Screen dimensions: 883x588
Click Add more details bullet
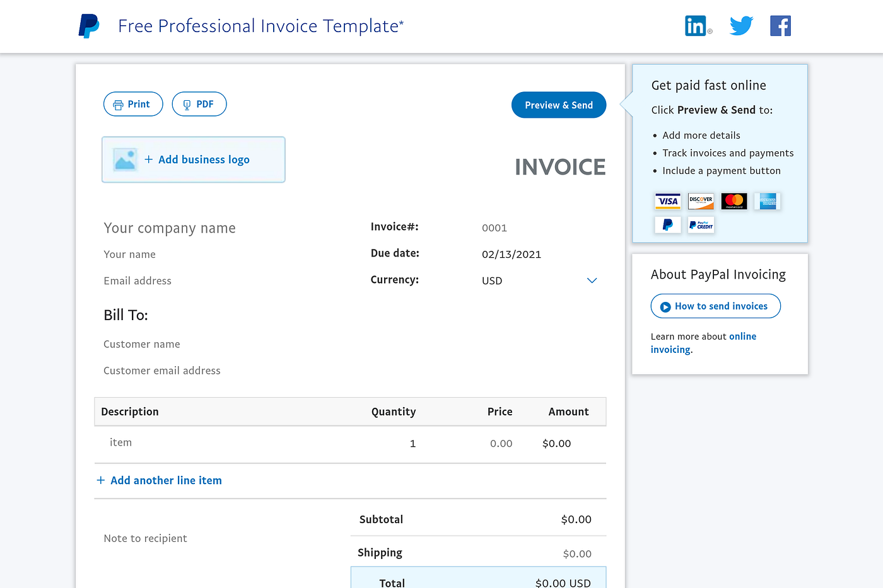[701, 135]
